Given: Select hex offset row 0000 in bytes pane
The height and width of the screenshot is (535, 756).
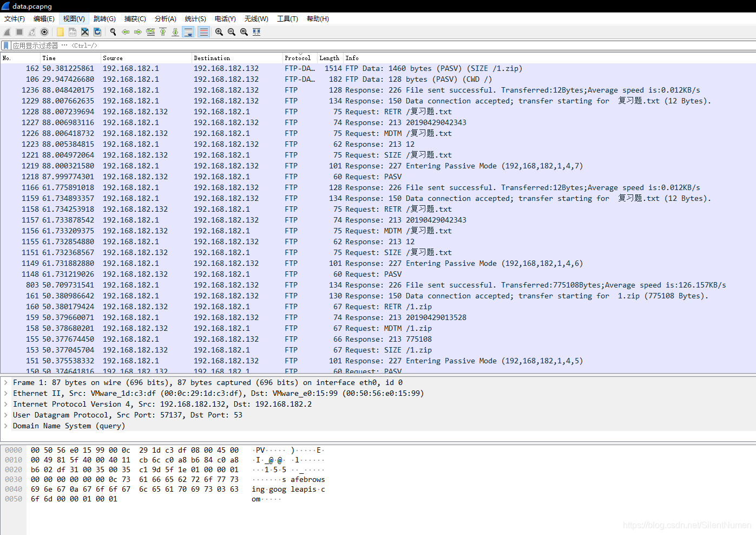Looking at the screenshot, I should click(14, 450).
